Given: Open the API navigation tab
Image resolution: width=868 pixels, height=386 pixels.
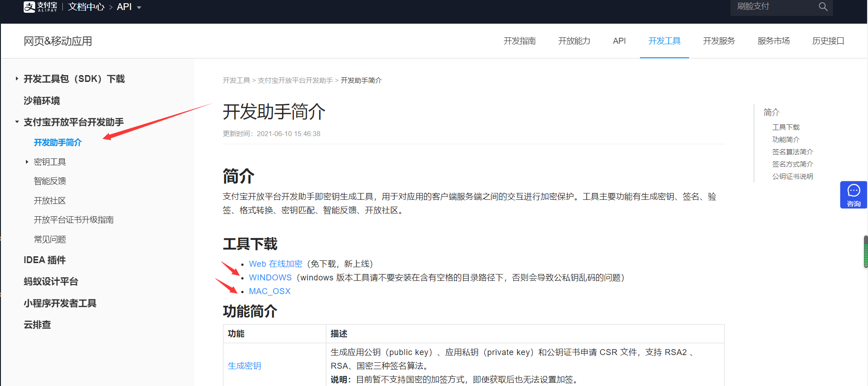Looking at the screenshot, I should pos(619,41).
